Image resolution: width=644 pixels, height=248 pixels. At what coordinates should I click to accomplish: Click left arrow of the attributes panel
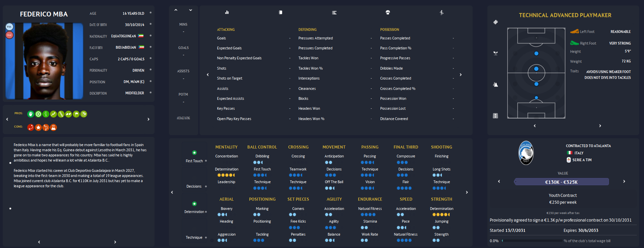tap(172, 192)
